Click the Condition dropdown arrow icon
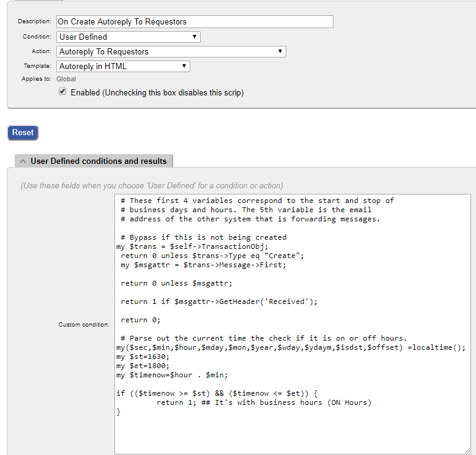476x455 pixels. [x=195, y=37]
